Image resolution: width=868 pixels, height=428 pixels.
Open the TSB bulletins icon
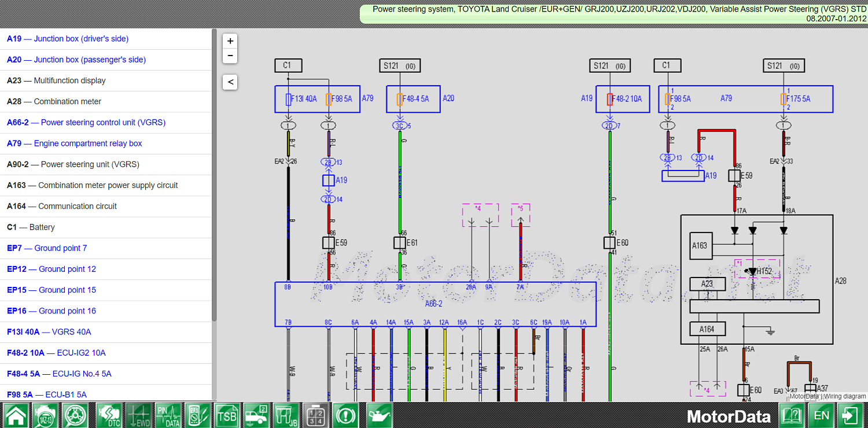coord(227,415)
